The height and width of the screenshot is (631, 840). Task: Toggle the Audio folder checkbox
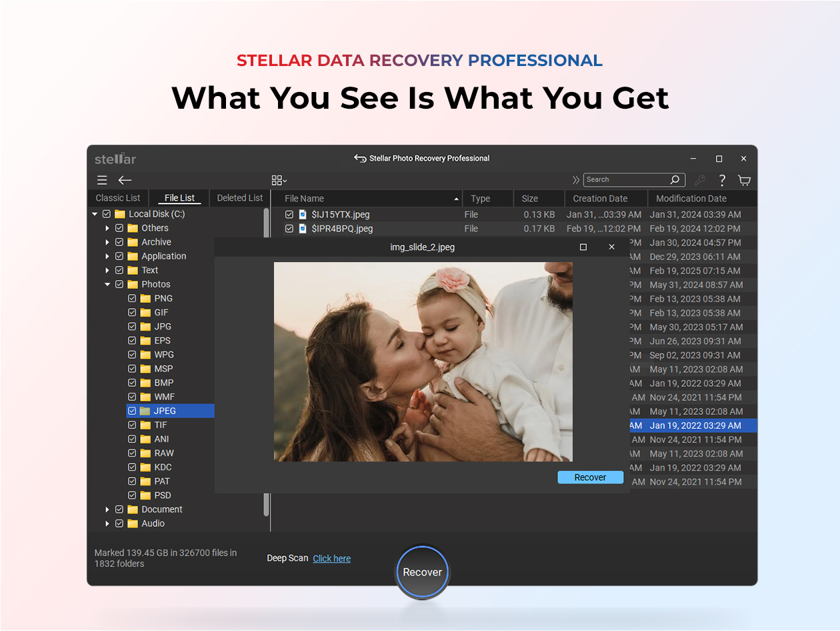point(119,524)
